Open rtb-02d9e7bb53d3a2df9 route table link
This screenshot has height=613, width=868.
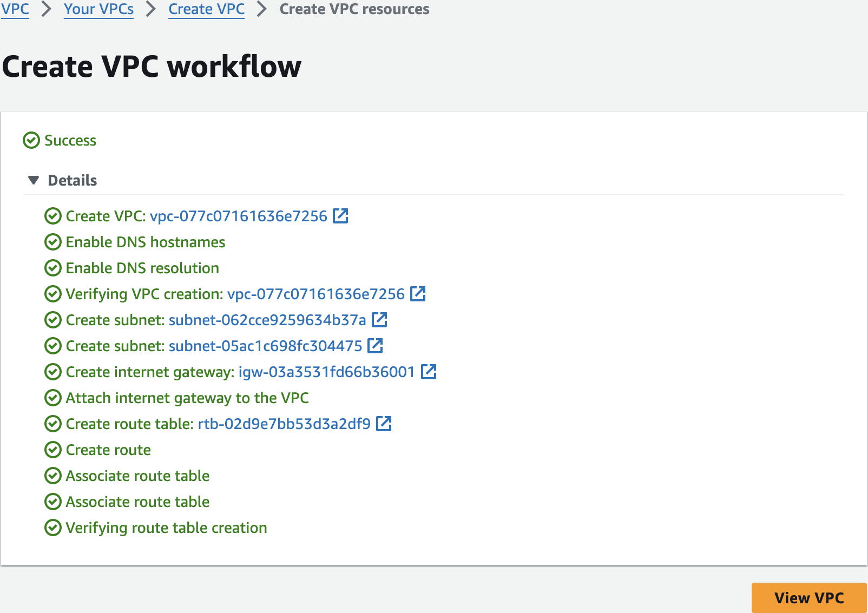[x=284, y=424]
